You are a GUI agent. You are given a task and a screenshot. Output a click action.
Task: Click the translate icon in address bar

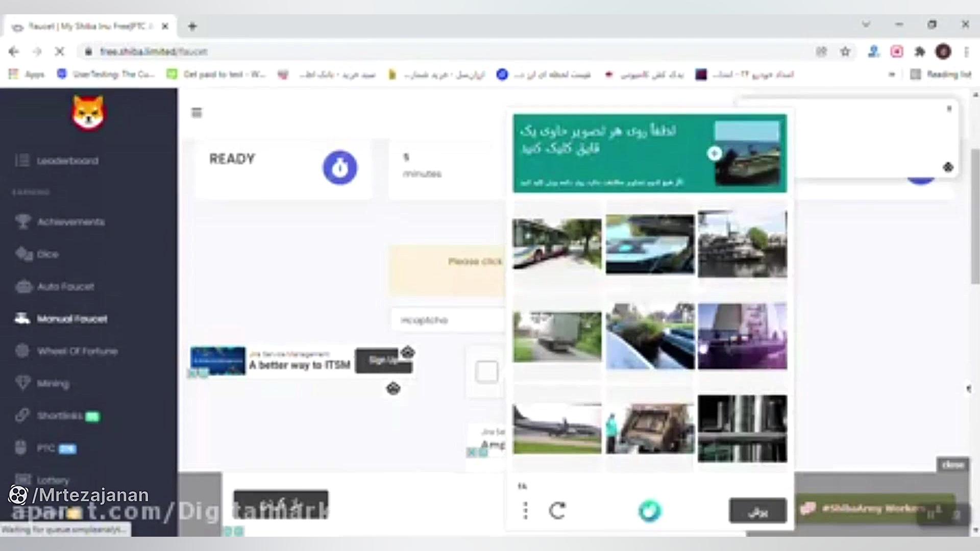(821, 52)
